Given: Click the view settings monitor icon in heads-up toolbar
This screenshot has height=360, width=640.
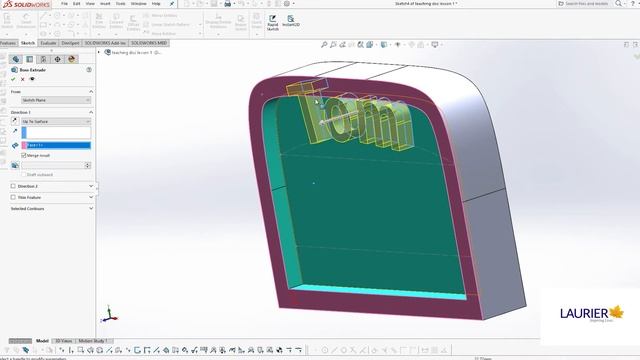Looking at the screenshot, I should (x=435, y=44).
